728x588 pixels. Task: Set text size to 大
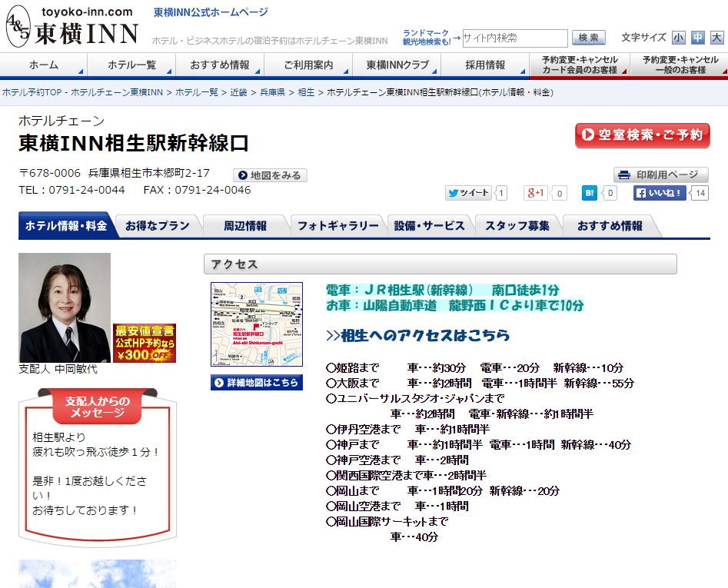[x=716, y=38]
